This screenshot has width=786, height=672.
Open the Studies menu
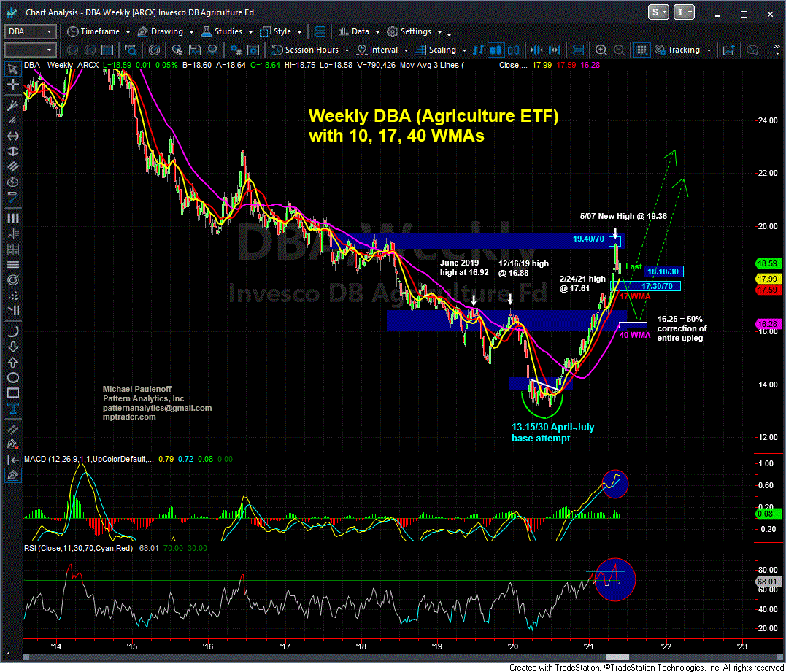click(x=227, y=31)
